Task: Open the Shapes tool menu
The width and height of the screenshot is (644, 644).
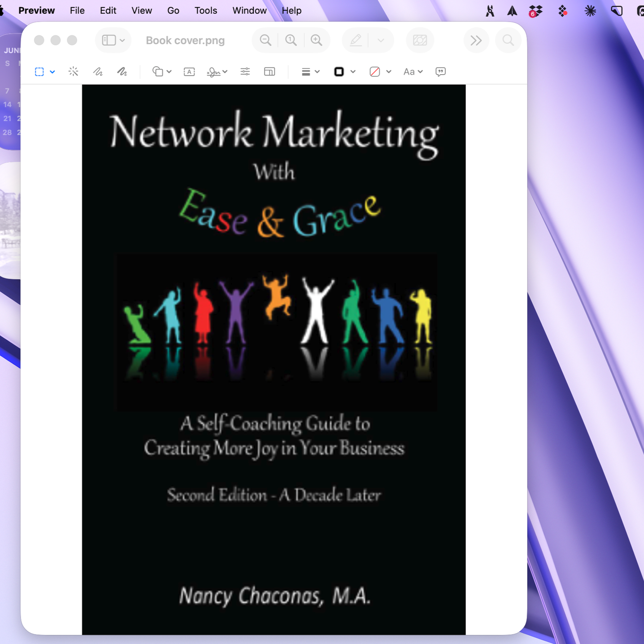Action: (158, 72)
